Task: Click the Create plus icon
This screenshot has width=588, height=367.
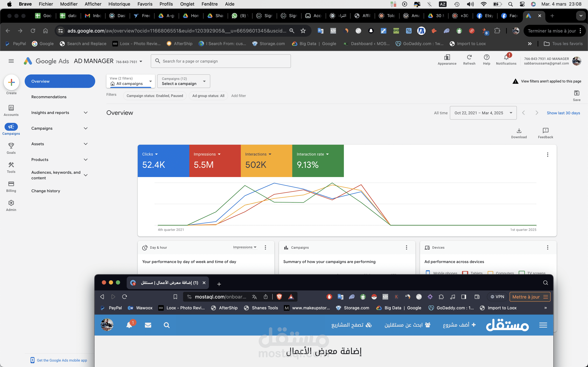Action: click(11, 82)
